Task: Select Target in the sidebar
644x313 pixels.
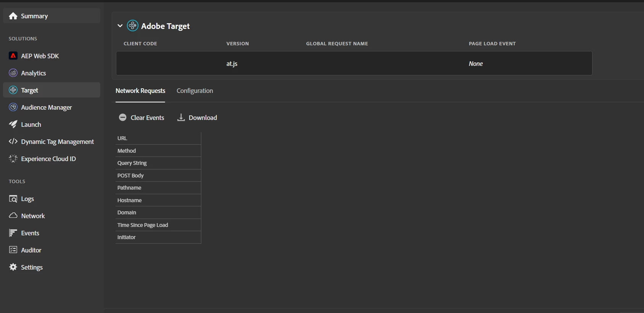Action: tap(51, 90)
